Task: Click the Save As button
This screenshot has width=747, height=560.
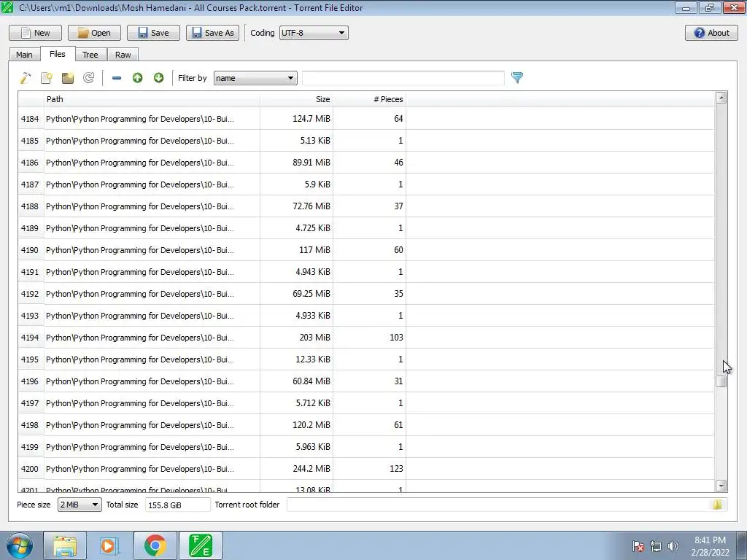Action: (x=212, y=33)
